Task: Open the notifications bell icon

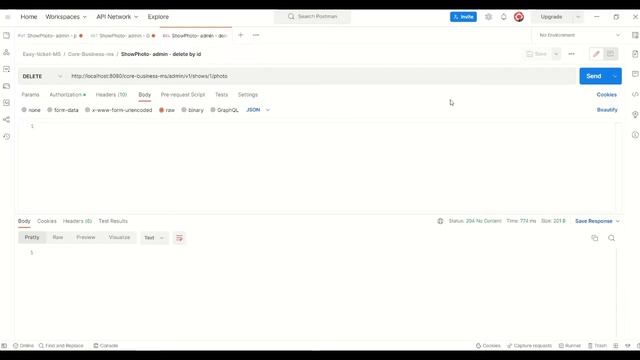Action: (x=503, y=17)
